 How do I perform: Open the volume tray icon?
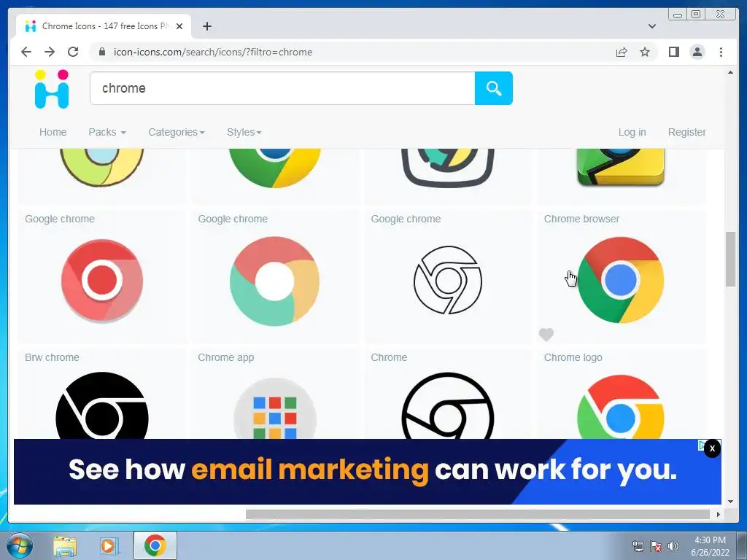[673, 546]
